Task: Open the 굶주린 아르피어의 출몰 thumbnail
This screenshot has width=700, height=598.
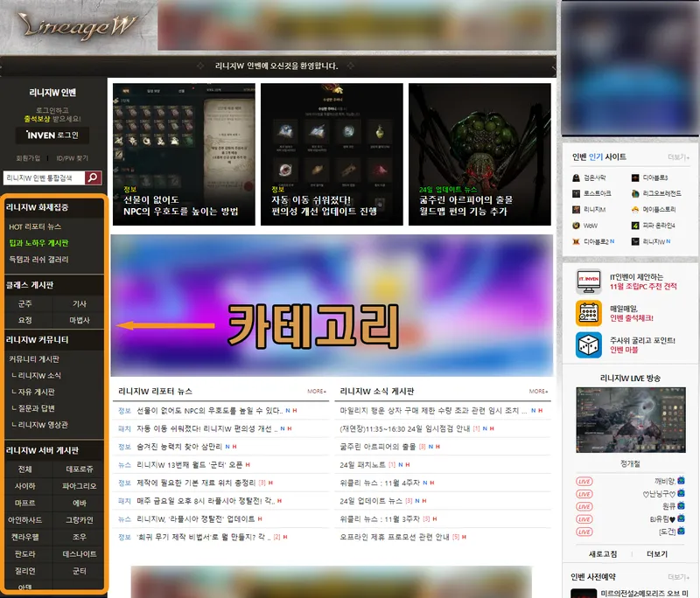Action: (479, 154)
